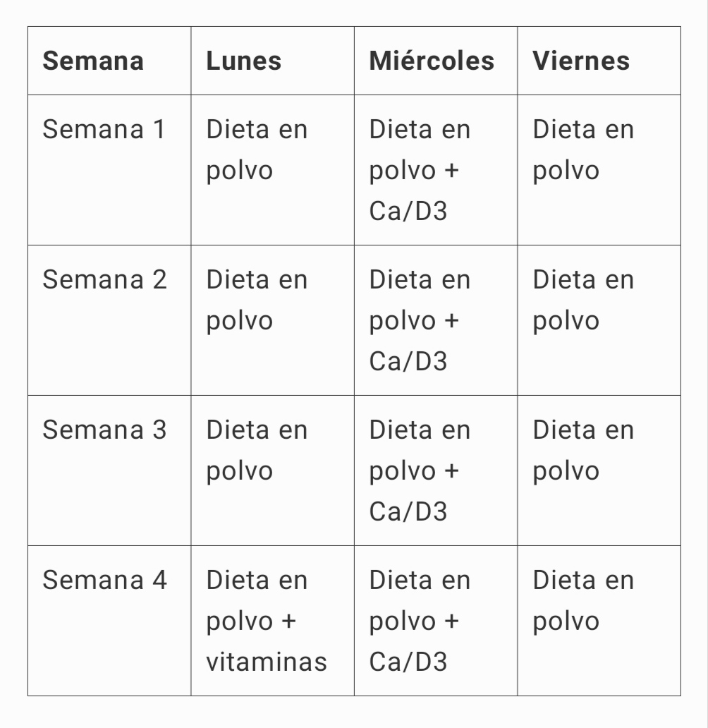This screenshot has height=728, width=708.
Task: Select Viernes cell in Semana 1 row
Action: coord(583,150)
